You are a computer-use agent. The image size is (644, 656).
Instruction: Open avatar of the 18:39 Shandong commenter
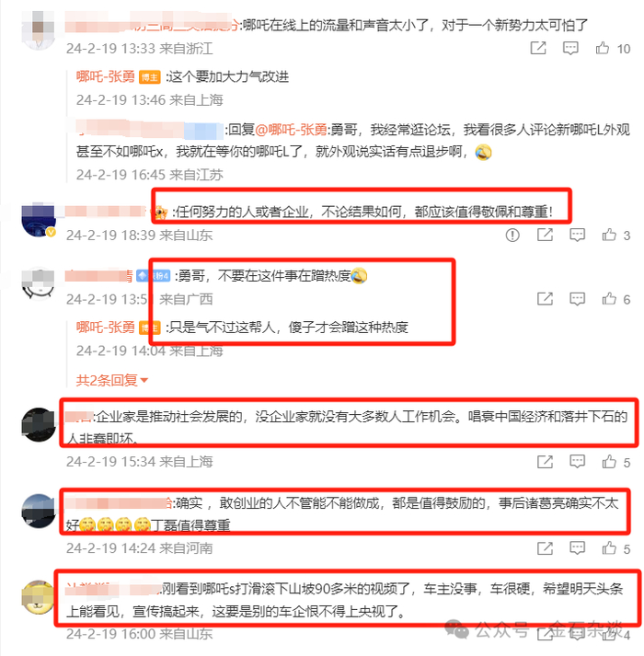coord(39,220)
